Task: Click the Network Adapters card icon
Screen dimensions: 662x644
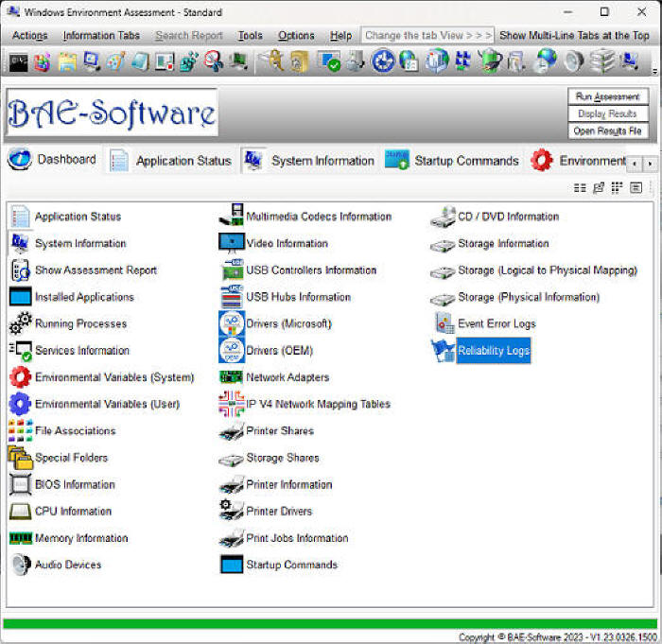Action: point(232,376)
